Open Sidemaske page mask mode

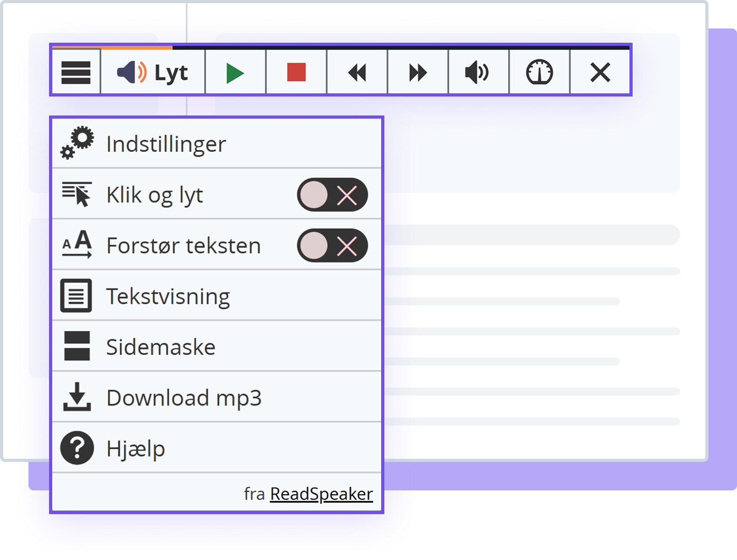161,346
